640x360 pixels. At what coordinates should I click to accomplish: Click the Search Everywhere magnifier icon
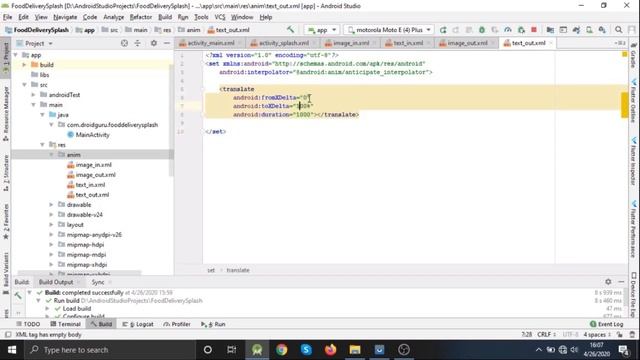(619, 30)
